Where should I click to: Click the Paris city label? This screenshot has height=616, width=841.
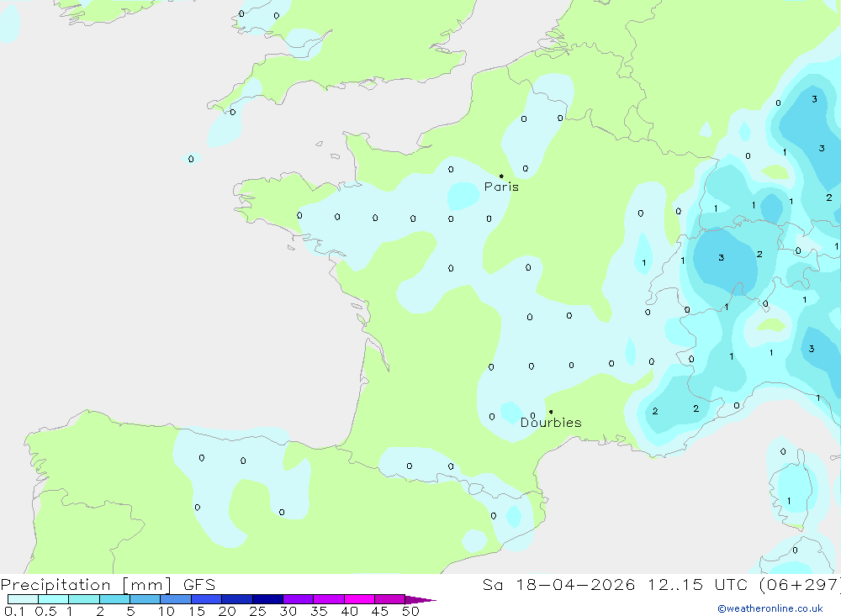pos(501,187)
